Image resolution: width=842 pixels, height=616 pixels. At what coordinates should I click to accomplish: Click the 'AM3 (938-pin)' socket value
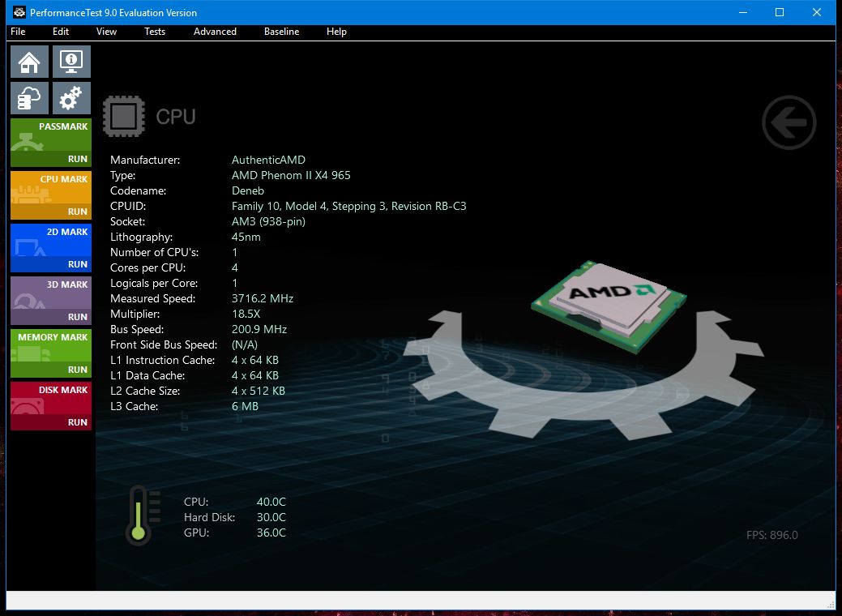point(268,222)
